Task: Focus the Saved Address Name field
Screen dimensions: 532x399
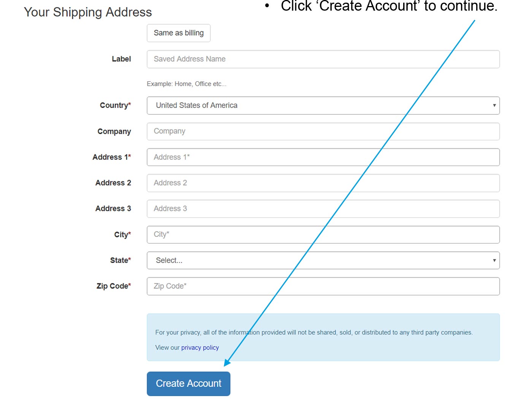Action: 323,59
